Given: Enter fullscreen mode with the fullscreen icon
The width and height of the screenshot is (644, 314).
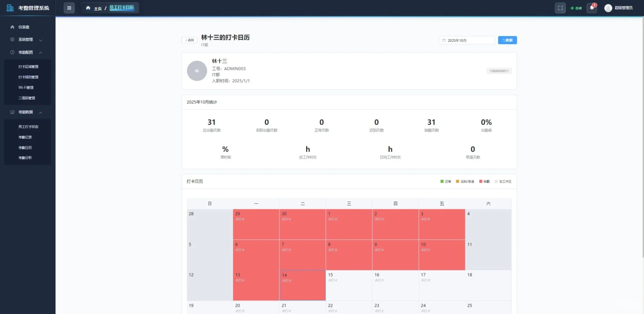Looking at the screenshot, I should (560, 8).
